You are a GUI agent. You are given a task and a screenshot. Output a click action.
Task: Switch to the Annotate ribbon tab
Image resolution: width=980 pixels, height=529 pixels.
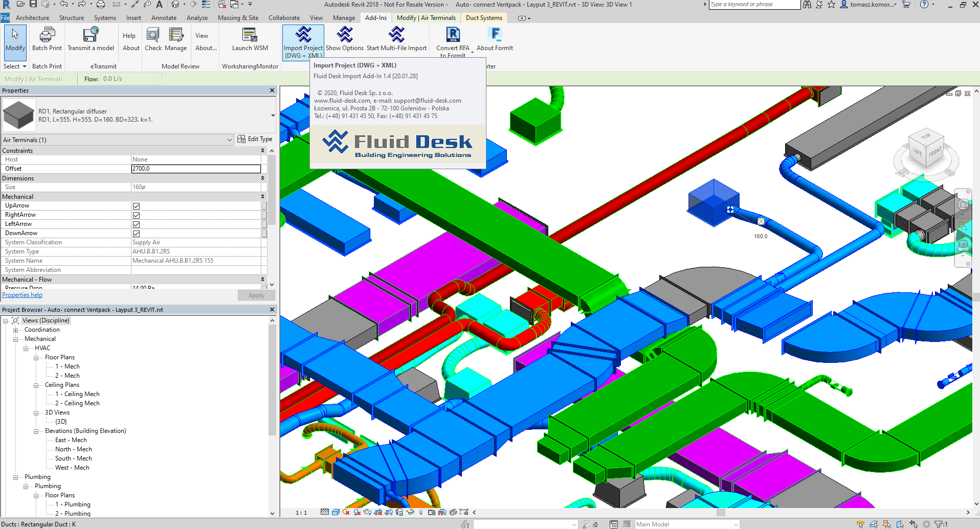click(x=164, y=18)
